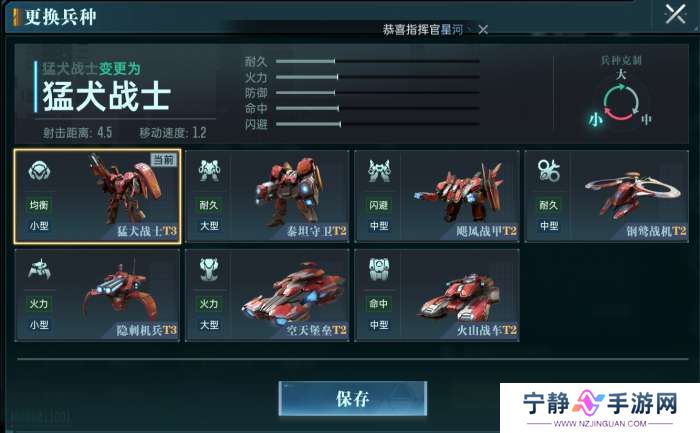Screen dimensions: 700x433
Task: Click the 火山战车 unit type icon
Action: [379, 269]
